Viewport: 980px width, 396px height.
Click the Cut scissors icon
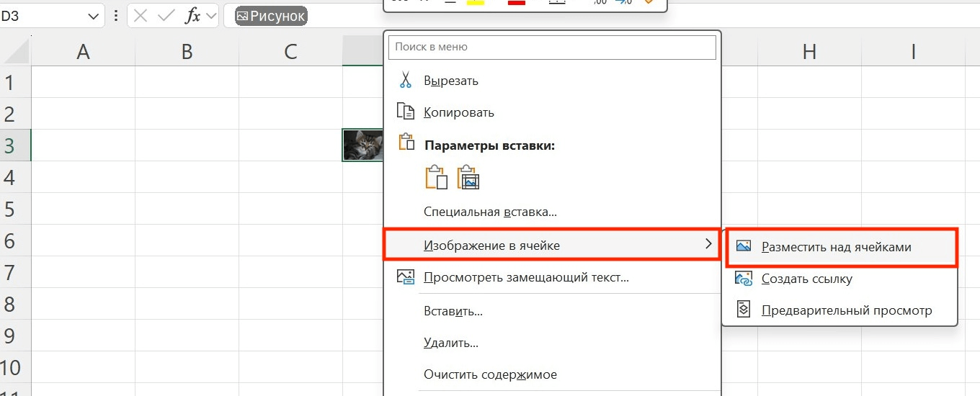tap(406, 80)
